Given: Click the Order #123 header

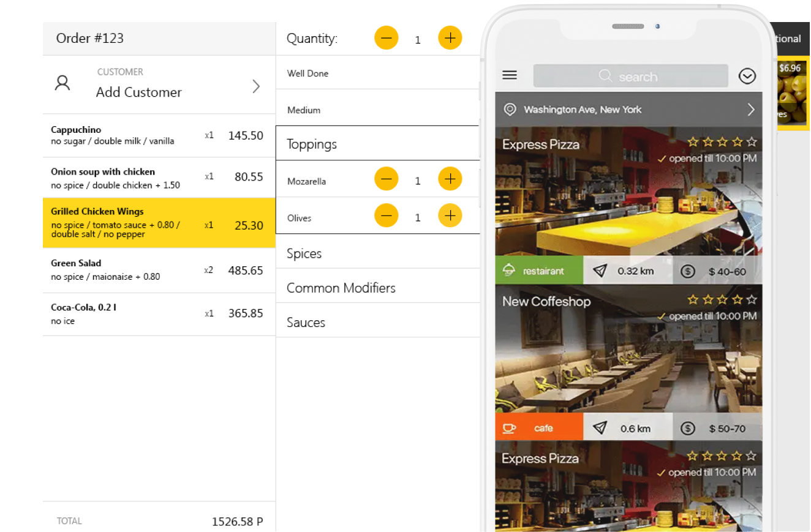Looking at the screenshot, I should (159, 39).
